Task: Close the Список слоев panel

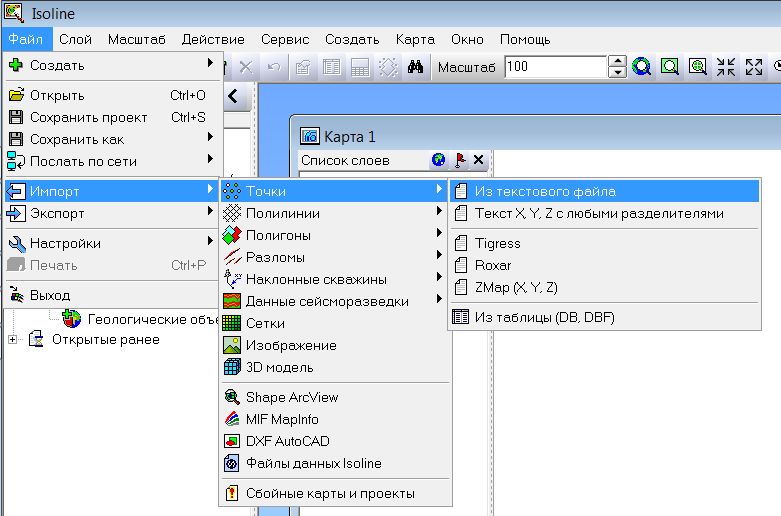Action: (479, 160)
